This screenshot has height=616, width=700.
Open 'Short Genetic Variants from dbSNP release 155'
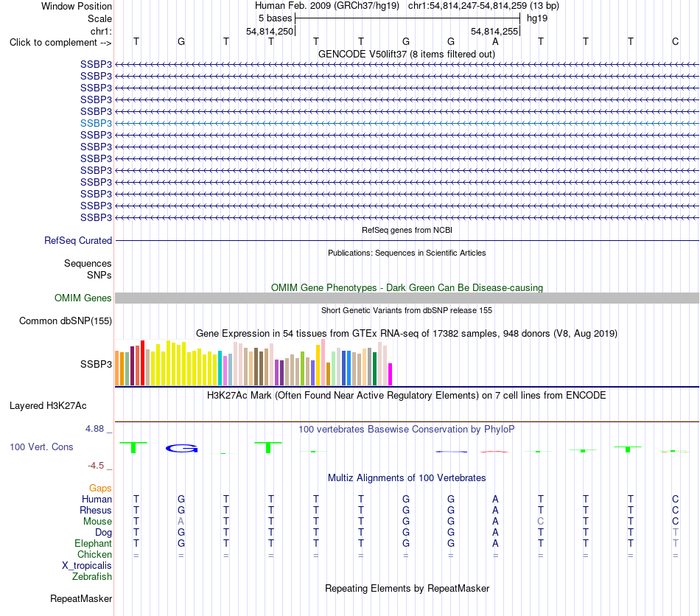coord(407,310)
